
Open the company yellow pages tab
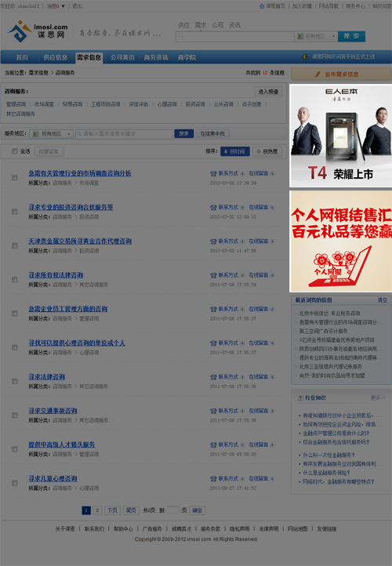pyautogui.click(x=122, y=57)
